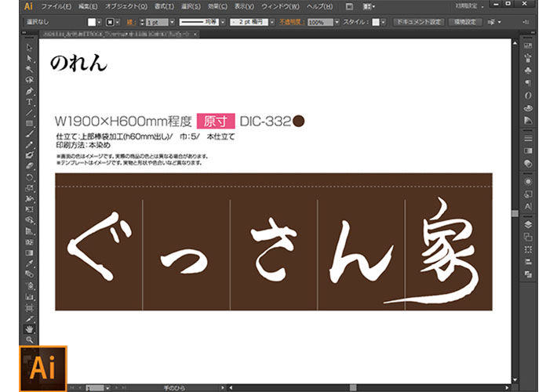This screenshot has height=392, width=557.
Task: Click the vertical scrollbar thumb
Action: [x=515, y=213]
